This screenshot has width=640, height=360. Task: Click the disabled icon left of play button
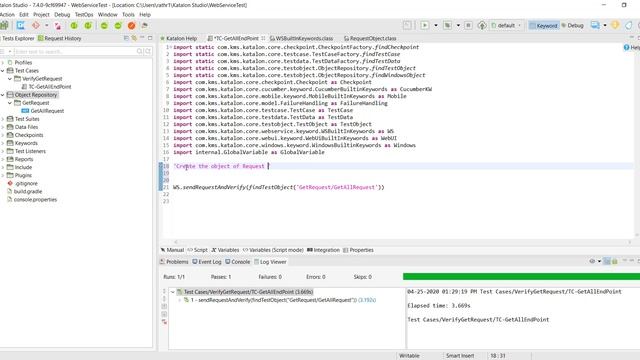(407, 25)
